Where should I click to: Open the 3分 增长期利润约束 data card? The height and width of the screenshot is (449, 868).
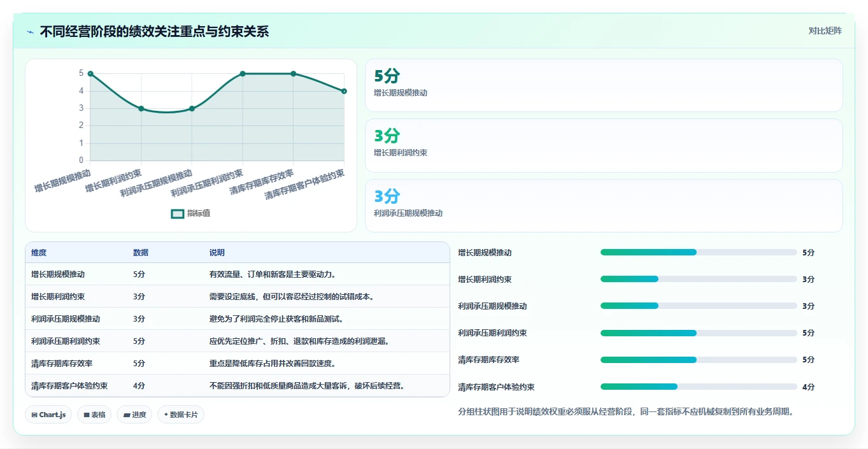point(604,145)
